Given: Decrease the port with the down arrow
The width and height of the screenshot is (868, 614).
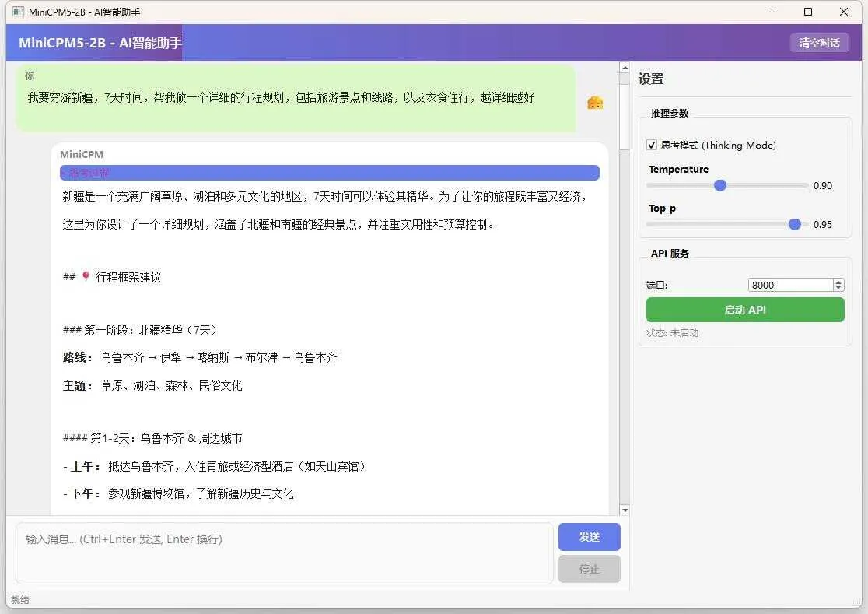Looking at the screenshot, I should click(838, 289).
